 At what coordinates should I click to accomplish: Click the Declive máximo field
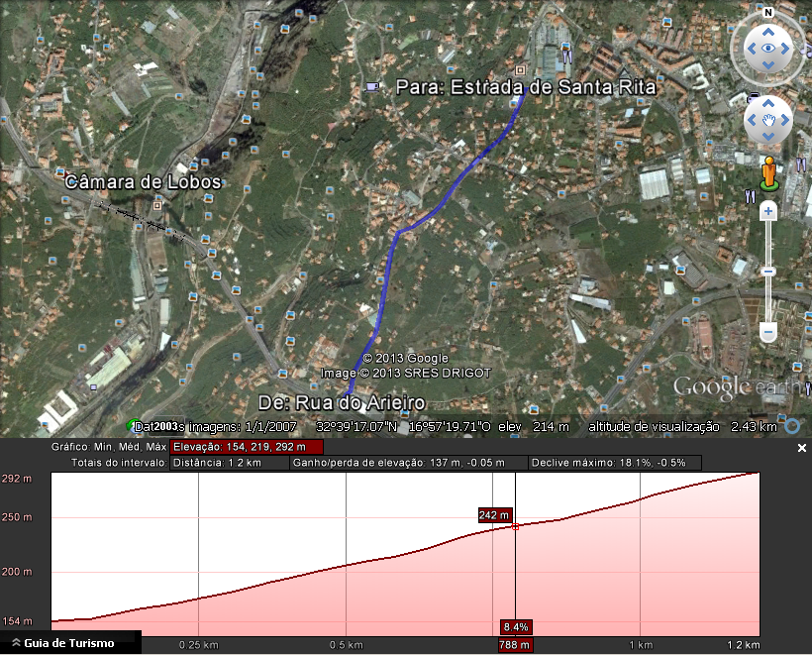point(615,463)
